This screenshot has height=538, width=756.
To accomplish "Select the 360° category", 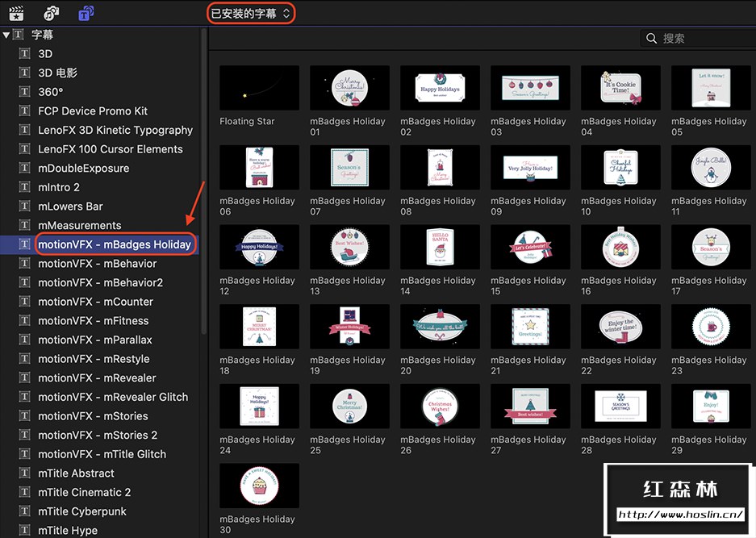I will click(51, 92).
